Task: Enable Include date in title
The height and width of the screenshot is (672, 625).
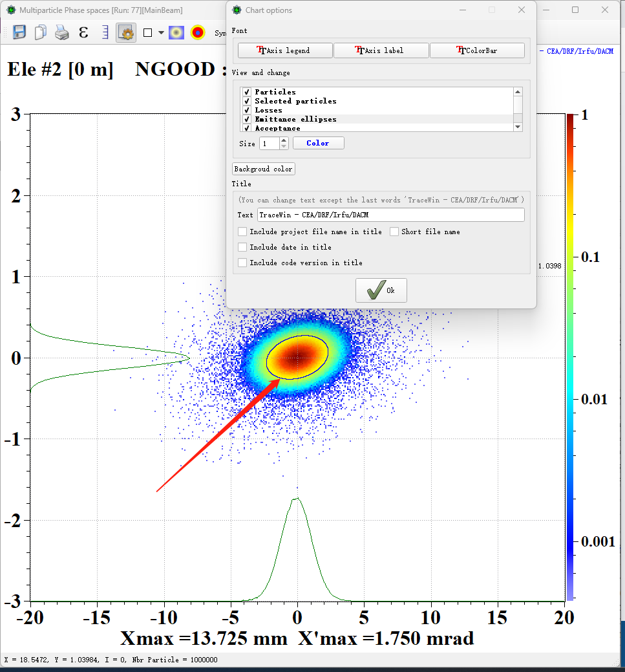Action: tap(242, 247)
